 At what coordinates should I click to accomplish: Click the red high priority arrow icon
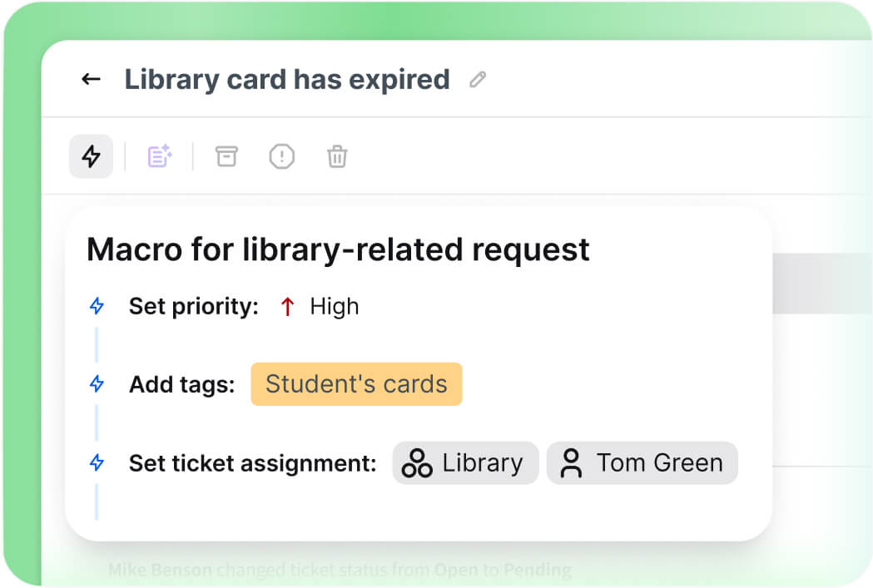point(286,306)
